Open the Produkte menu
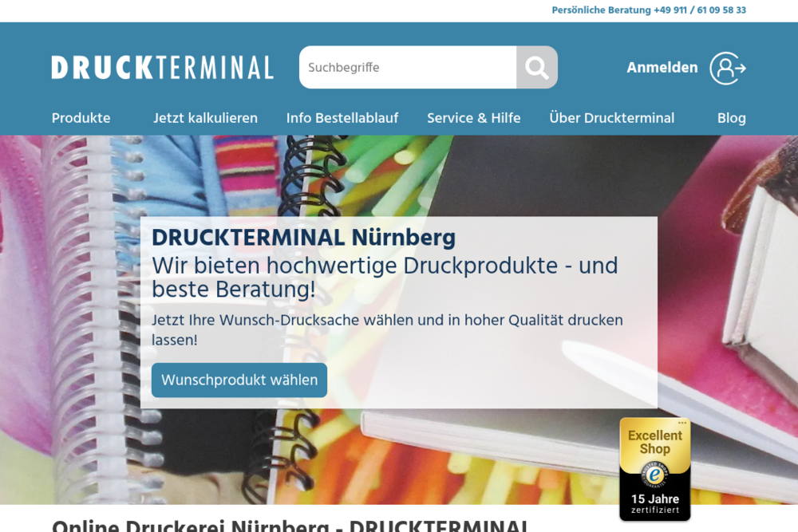 (81, 118)
